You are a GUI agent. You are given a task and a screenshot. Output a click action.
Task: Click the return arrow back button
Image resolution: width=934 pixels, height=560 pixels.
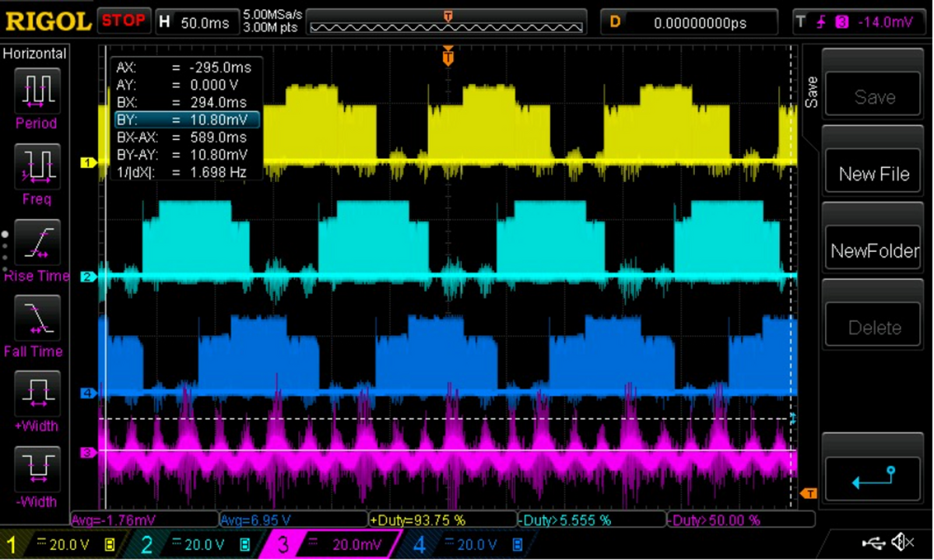coord(874,480)
